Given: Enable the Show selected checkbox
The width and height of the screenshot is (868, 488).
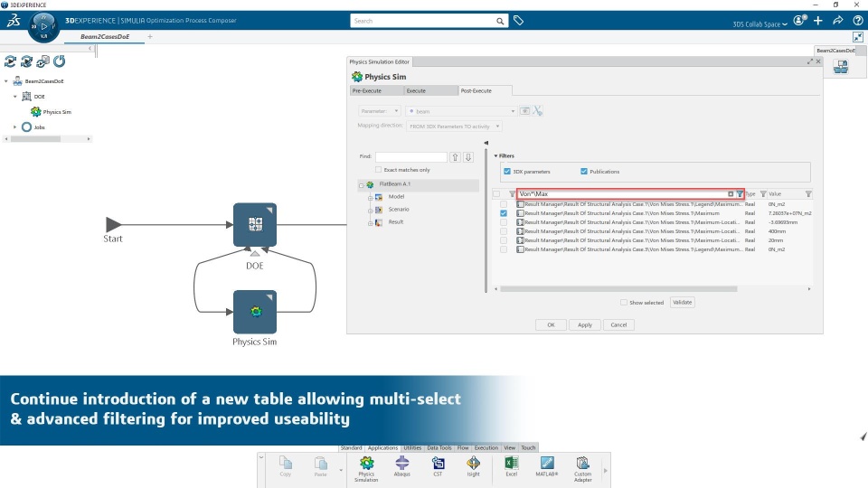Looking at the screenshot, I should 624,303.
